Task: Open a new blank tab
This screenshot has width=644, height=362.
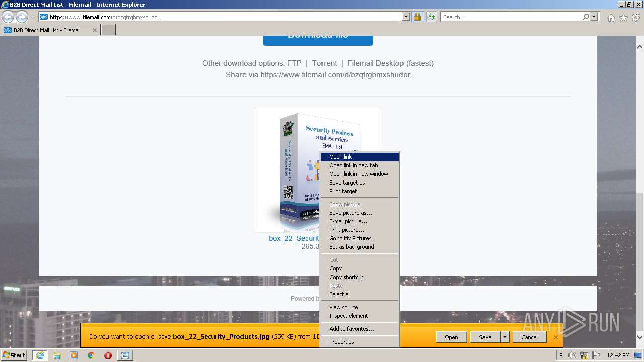Action: click(108, 30)
